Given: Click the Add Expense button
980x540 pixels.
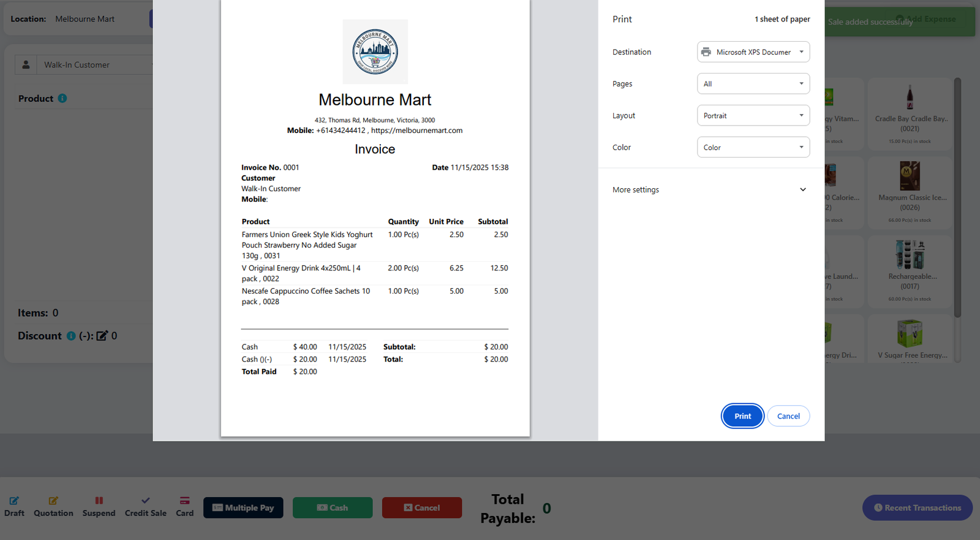Looking at the screenshot, I should (x=926, y=19).
